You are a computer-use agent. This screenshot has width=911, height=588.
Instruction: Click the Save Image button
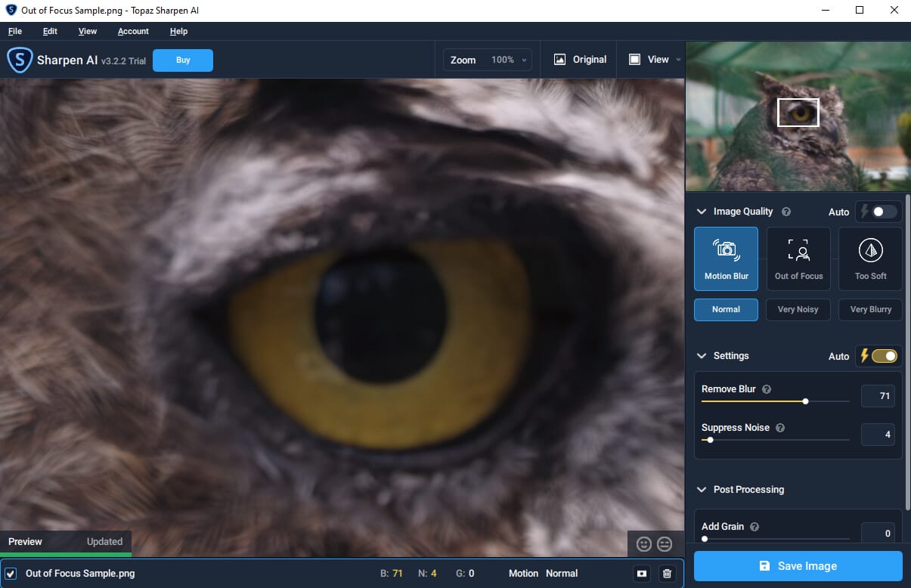click(x=798, y=566)
